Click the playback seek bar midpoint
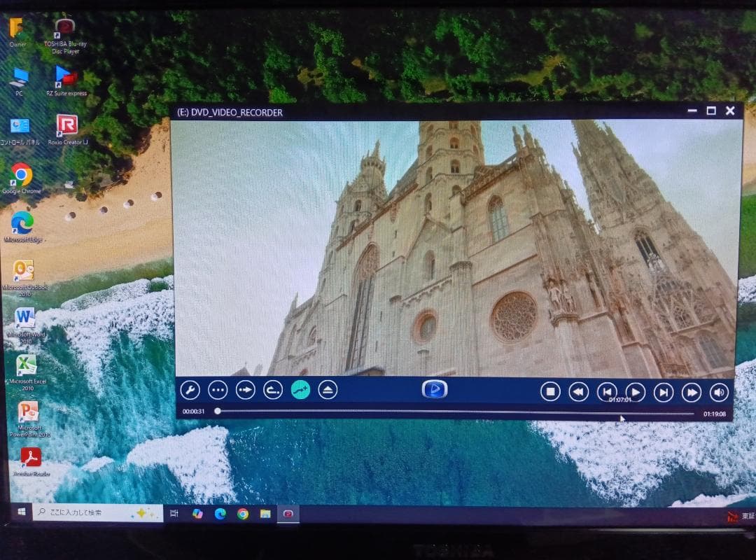 [x=455, y=412]
